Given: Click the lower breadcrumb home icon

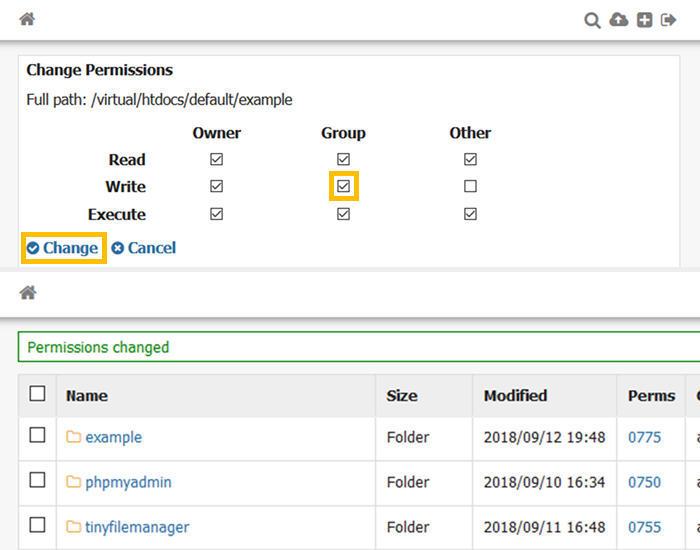Looking at the screenshot, I should (28, 292).
